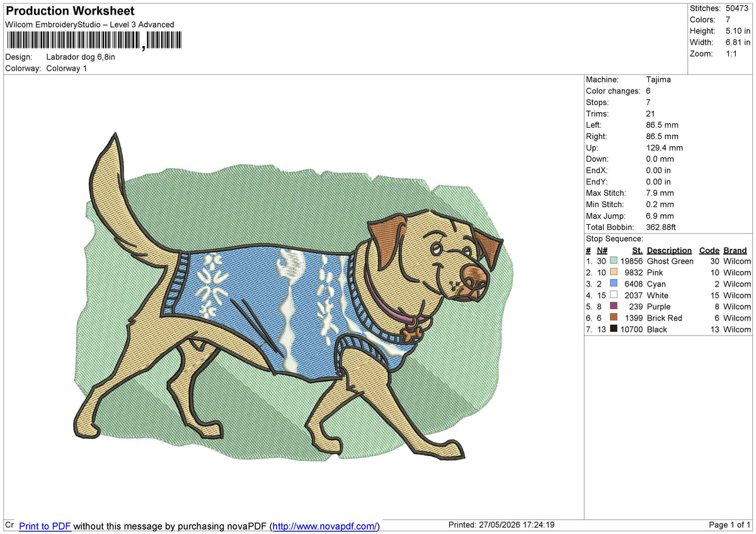The image size is (756, 534).
Task: Select the Cyan color swatch
Action: (614, 284)
